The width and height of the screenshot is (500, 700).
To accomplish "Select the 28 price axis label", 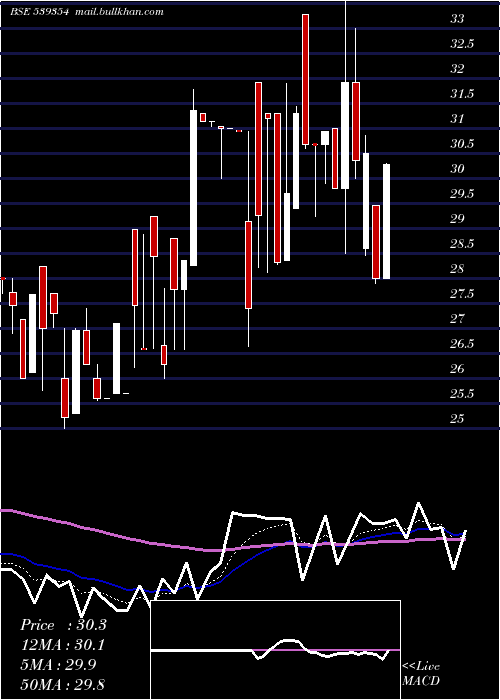I will 458,269.
